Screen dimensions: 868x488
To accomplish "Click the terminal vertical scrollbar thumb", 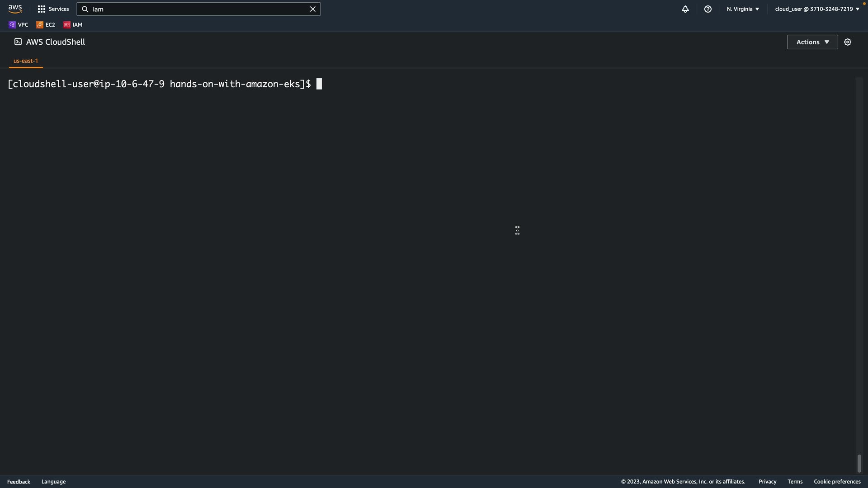I will tap(859, 464).
